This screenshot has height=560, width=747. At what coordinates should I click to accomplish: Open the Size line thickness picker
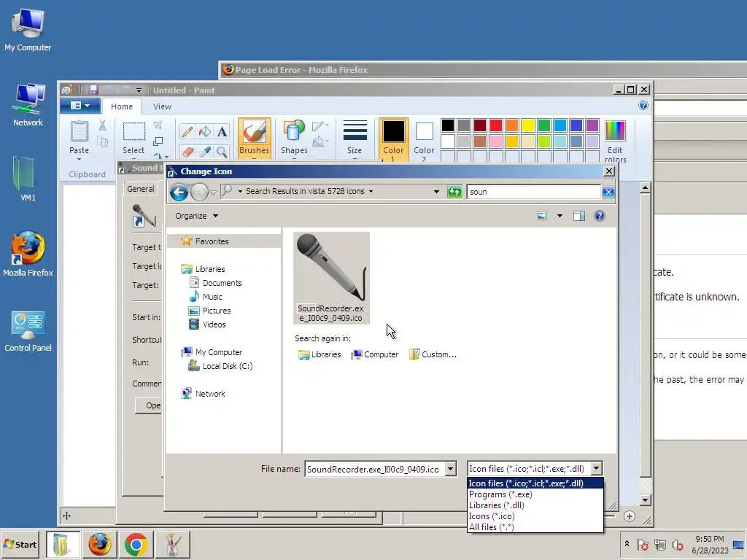pyautogui.click(x=355, y=138)
